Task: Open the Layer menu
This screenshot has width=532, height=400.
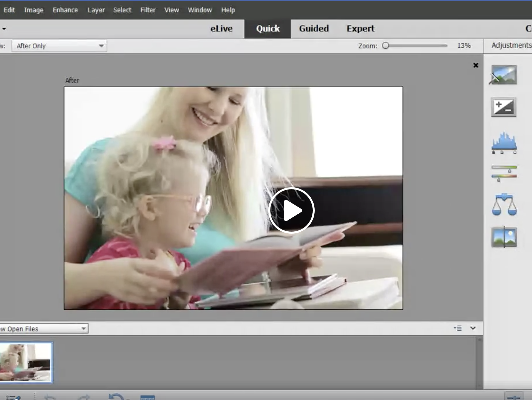Action: [96, 10]
